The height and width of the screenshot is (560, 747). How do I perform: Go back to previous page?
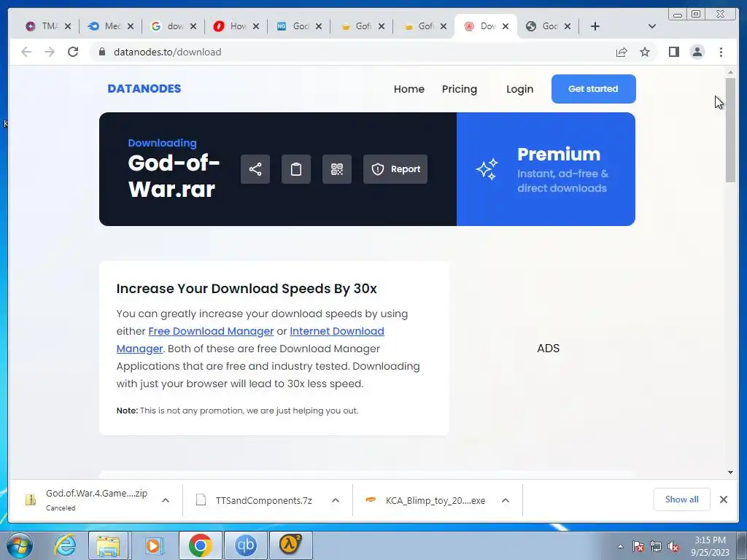click(26, 52)
